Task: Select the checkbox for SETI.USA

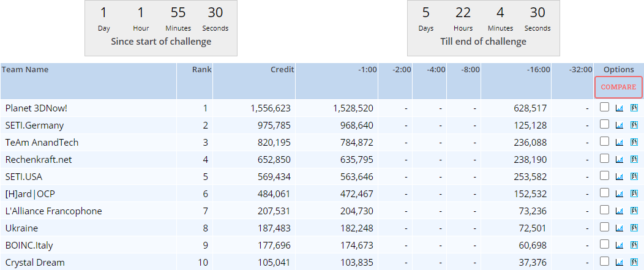Action: [x=605, y=176]
